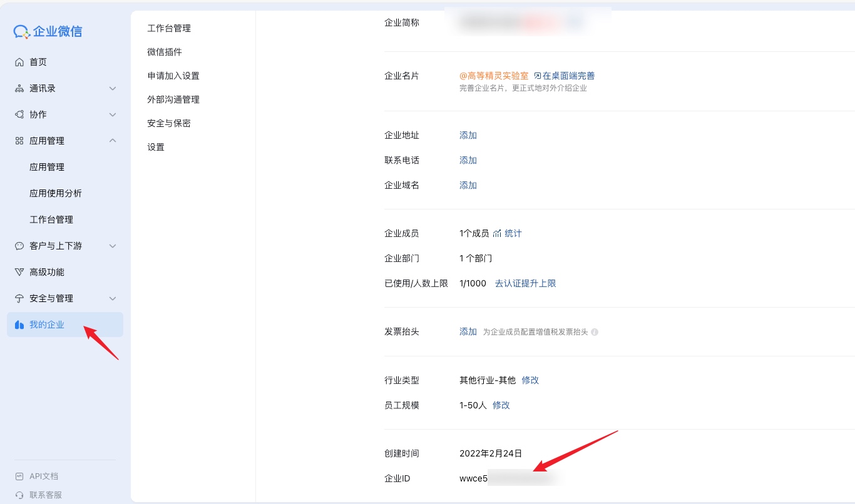Click the 去认证提升上限 link

pos(526,283)
